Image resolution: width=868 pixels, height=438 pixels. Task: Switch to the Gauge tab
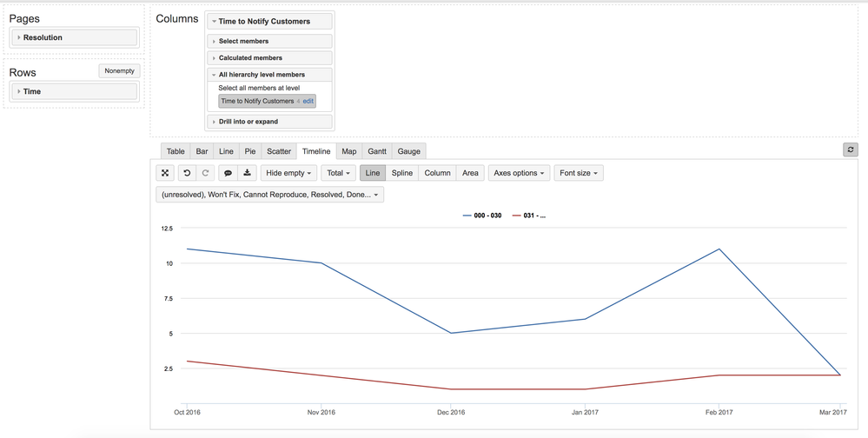[x=409, y=151]
